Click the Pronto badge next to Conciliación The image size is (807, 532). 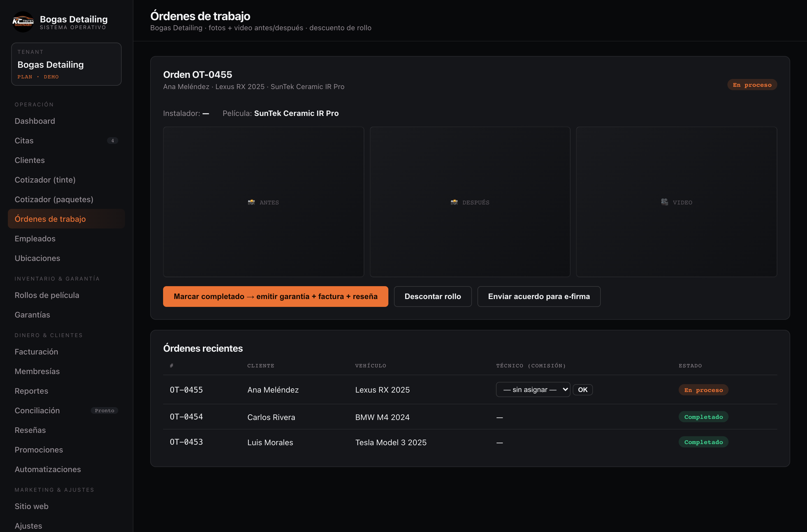pos(104,410)
